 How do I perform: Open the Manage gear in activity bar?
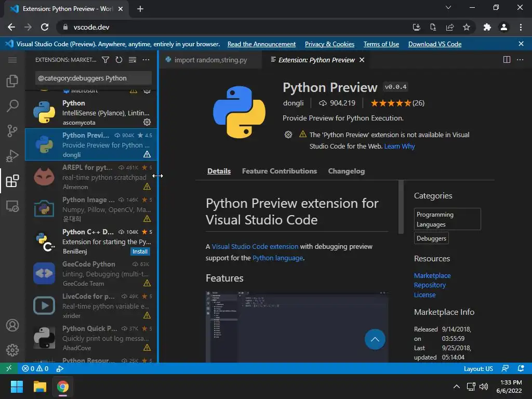click(x=12, y=350)
